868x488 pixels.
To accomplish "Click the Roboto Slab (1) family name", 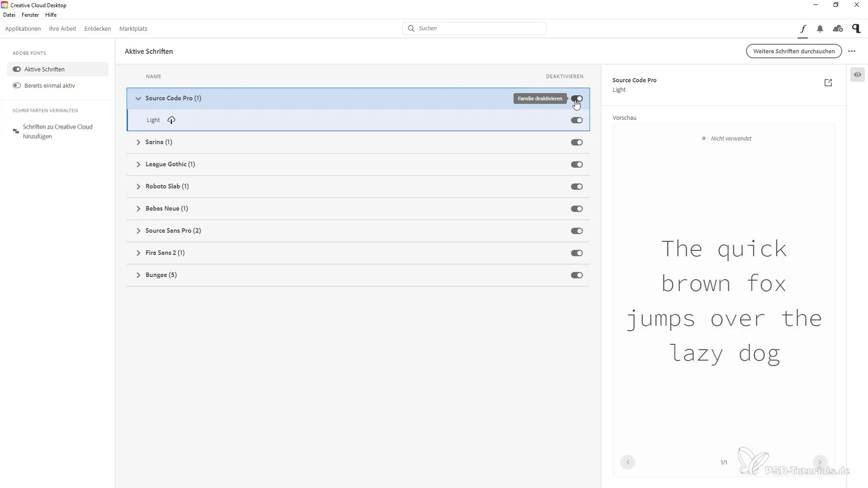I will [x=167, y=186].
